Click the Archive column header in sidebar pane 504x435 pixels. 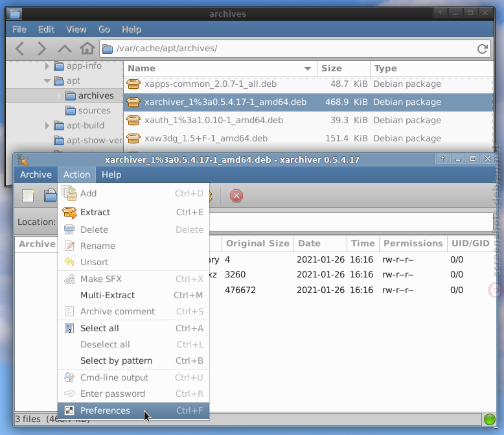[x=37, y=244]
